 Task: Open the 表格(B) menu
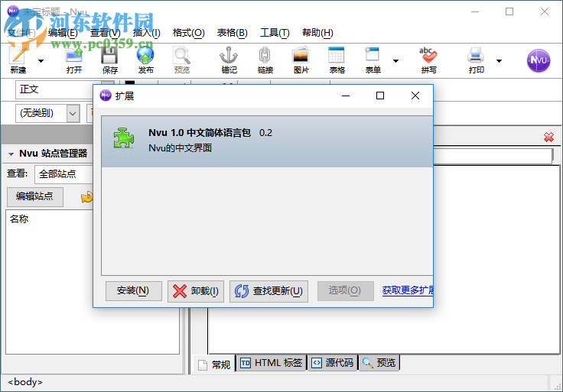point(232,33)
